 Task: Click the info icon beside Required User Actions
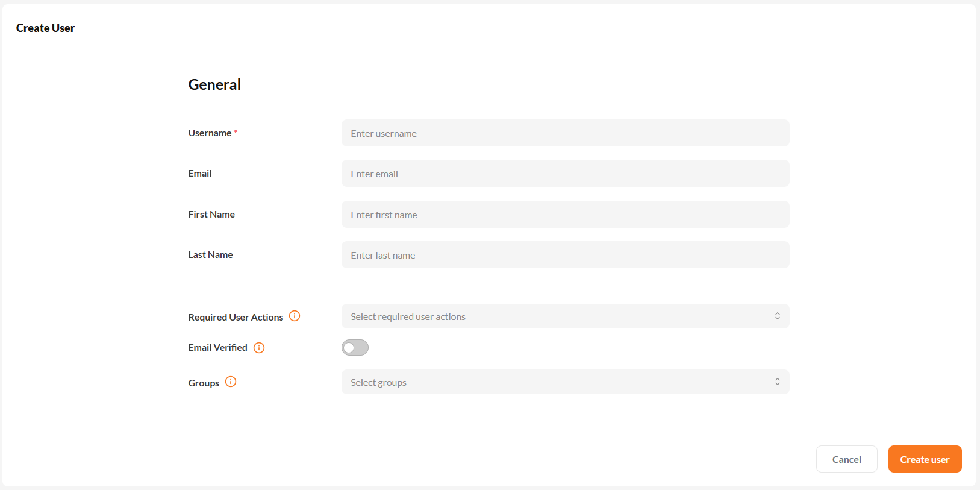tap(295, 316)
